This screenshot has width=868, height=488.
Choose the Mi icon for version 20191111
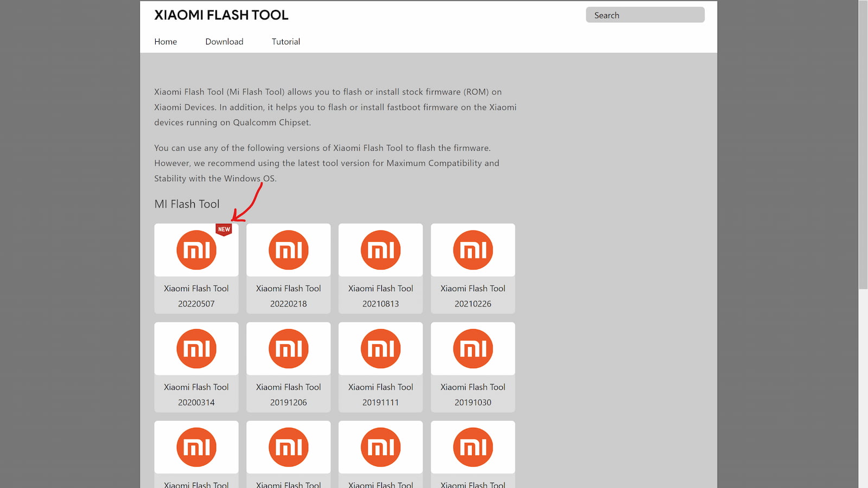pyautogui.click(x=381, y=349)
